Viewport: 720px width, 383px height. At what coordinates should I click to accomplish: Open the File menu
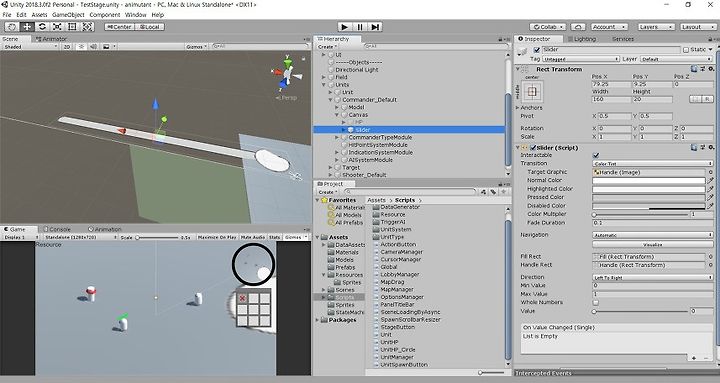pos(7,15)
